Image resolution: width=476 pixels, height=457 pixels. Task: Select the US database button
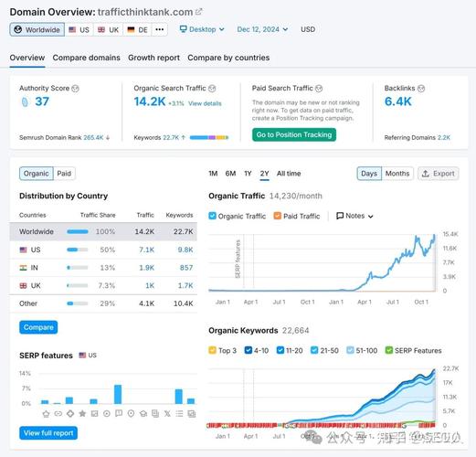79,29
